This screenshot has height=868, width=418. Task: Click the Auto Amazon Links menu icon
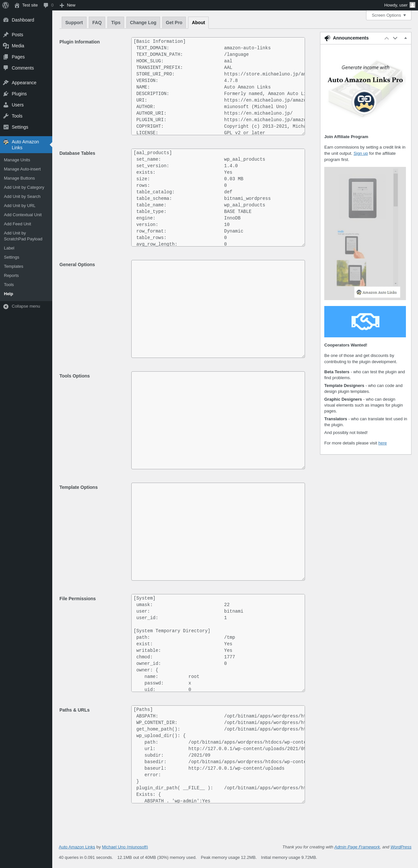[6, 142]
